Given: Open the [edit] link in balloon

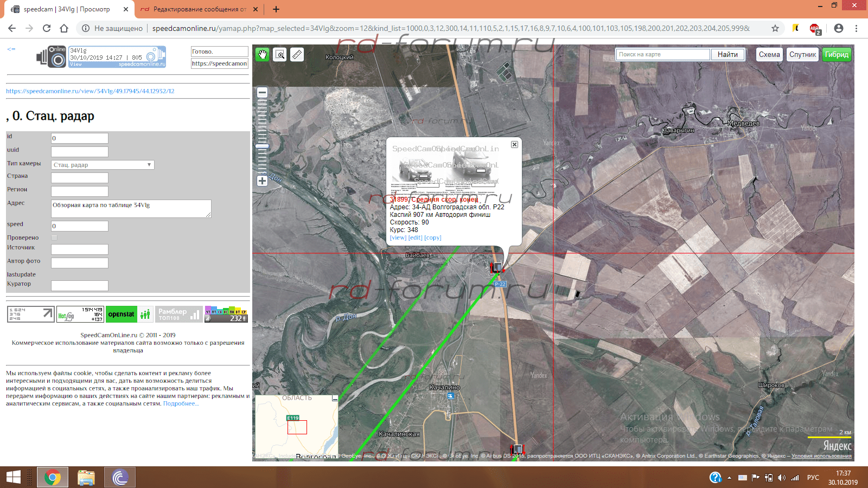Looking at the screenshot, I should 415,237.
